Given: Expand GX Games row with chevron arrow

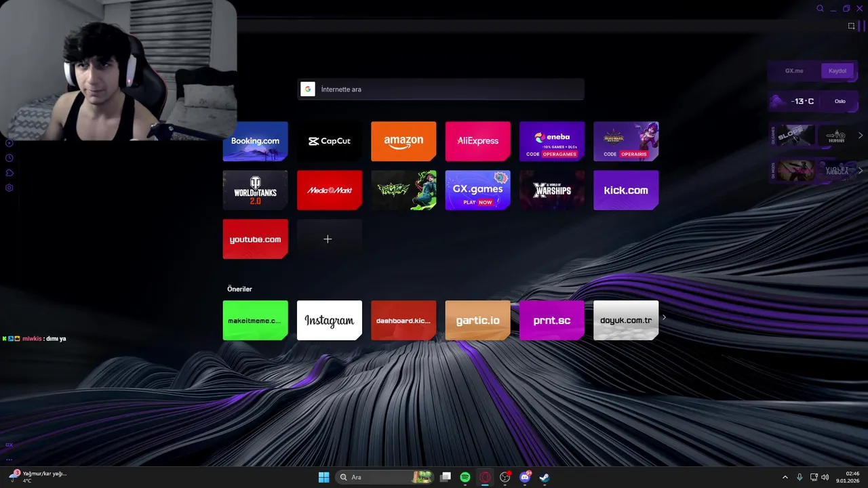Looking at the screenshot, I should click(x=861, y=135).
